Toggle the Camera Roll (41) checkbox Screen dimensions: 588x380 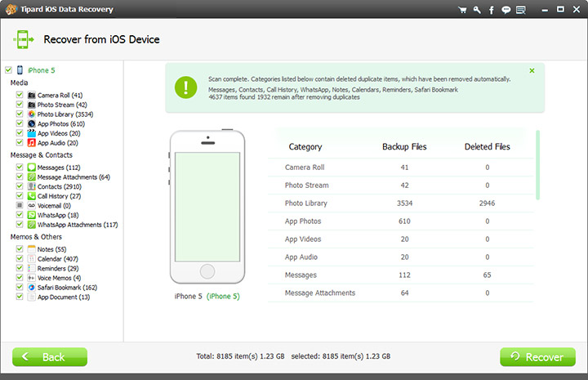pos(20,95)
